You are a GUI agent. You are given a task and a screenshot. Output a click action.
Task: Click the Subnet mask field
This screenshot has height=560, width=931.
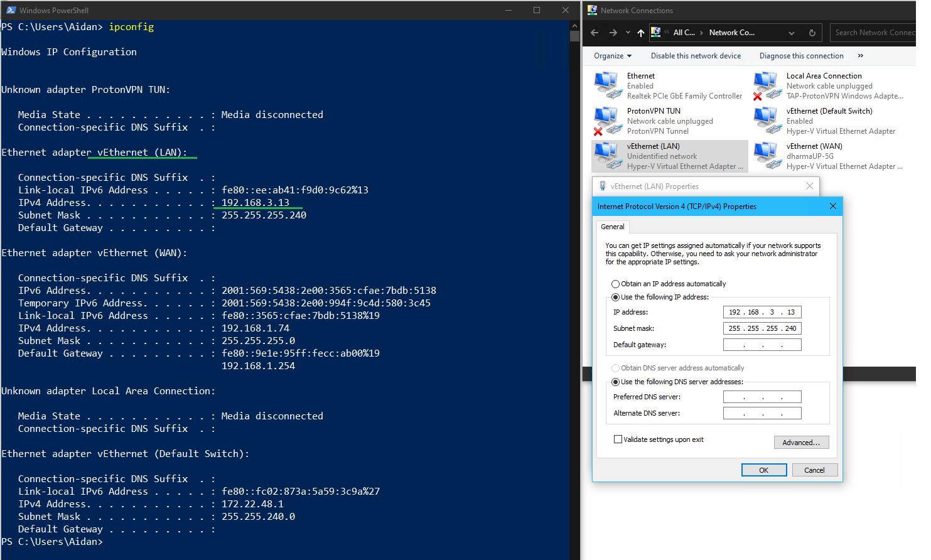pyautogui.click(x=762, y=328)
